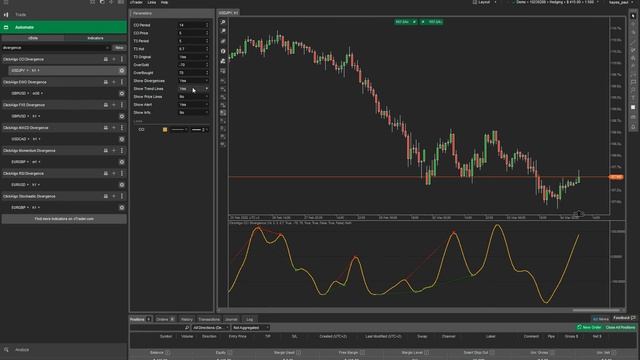Viewport: 640px width, 360px height.
Task: Open the T3 Original dropdown
Action: (x=193, y=57)
